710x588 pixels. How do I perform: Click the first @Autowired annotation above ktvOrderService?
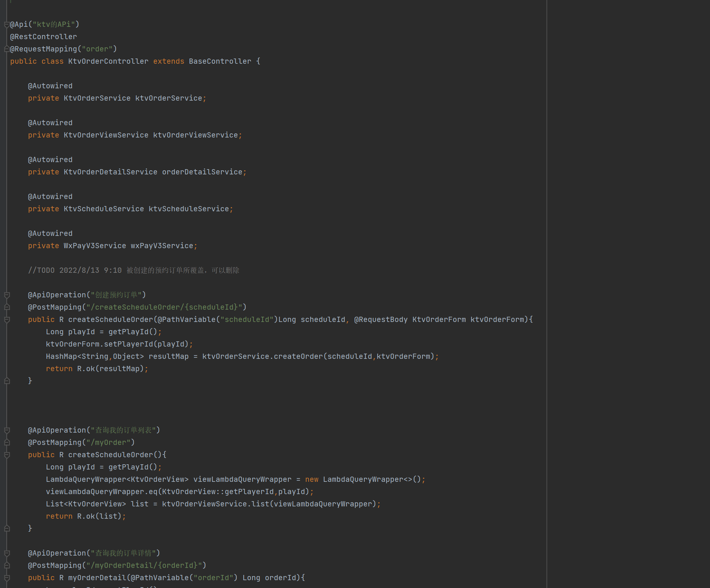[50, 86]
